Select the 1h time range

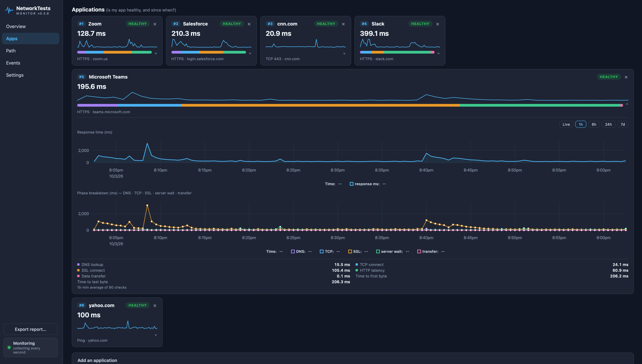[581, 124]
